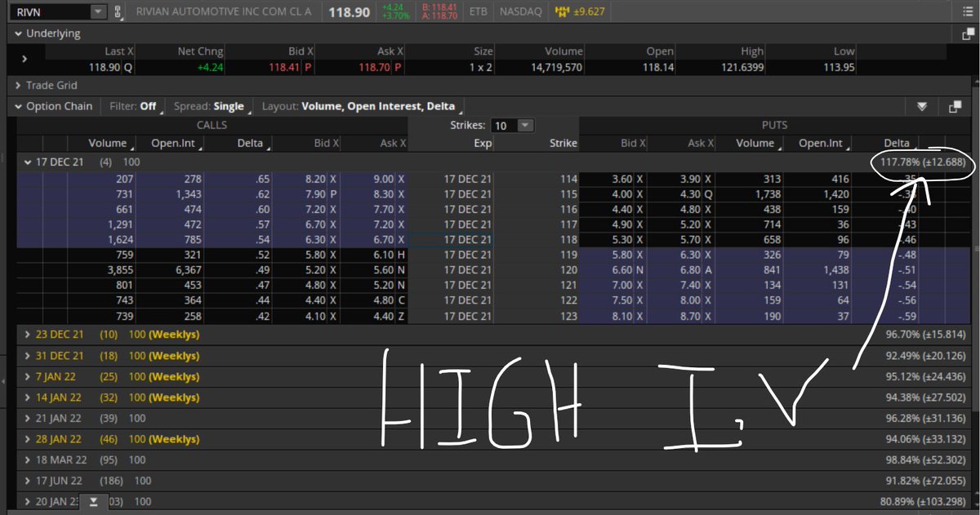Image resolution: width=980 pixels, height=515 pixels.
Task: Select the 118 strike cell
Action: (x=536, y=240)
